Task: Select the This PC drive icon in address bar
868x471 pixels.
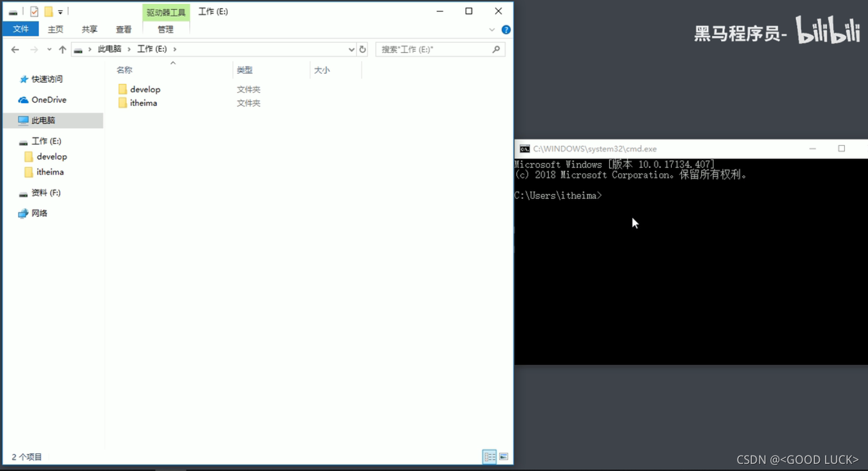Action: pos(79,50)
